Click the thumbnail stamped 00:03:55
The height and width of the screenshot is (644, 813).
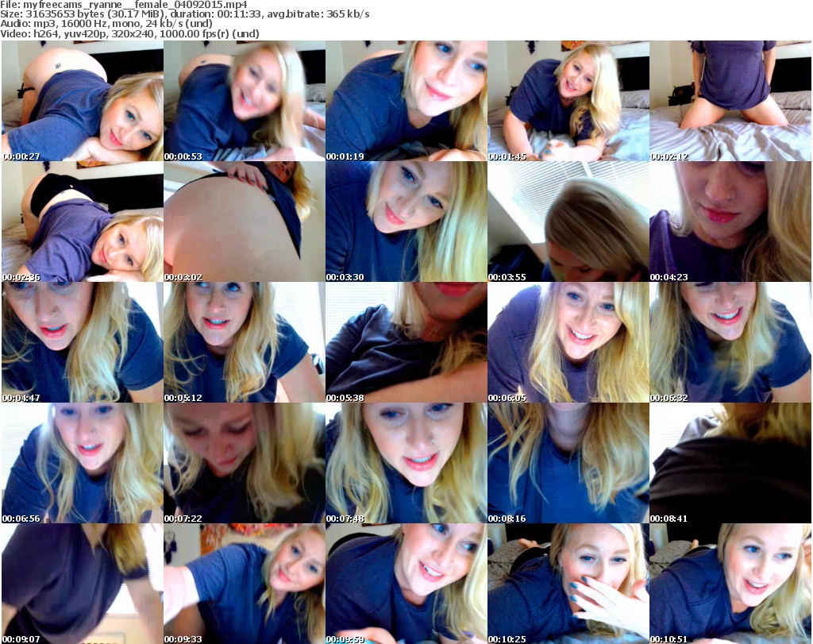pos(568,222)
